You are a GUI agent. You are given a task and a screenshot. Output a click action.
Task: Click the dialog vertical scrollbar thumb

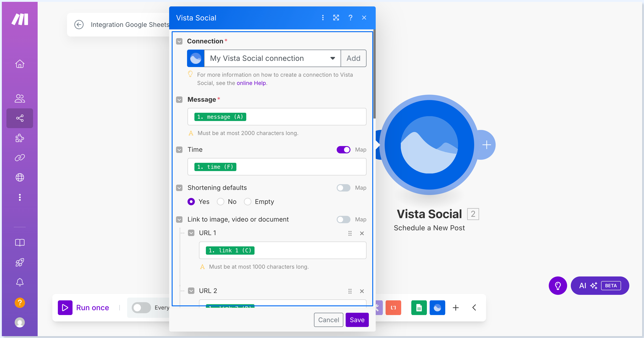374,74
